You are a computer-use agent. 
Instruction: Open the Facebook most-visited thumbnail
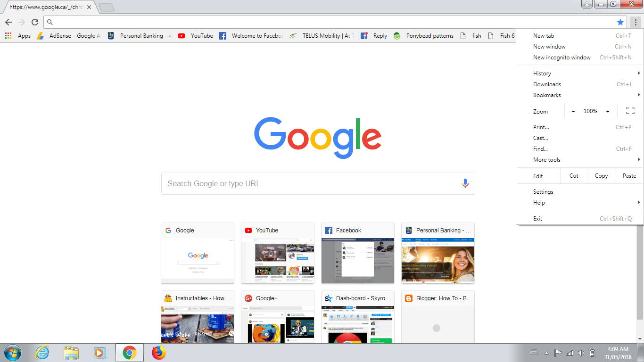point(358,253)
